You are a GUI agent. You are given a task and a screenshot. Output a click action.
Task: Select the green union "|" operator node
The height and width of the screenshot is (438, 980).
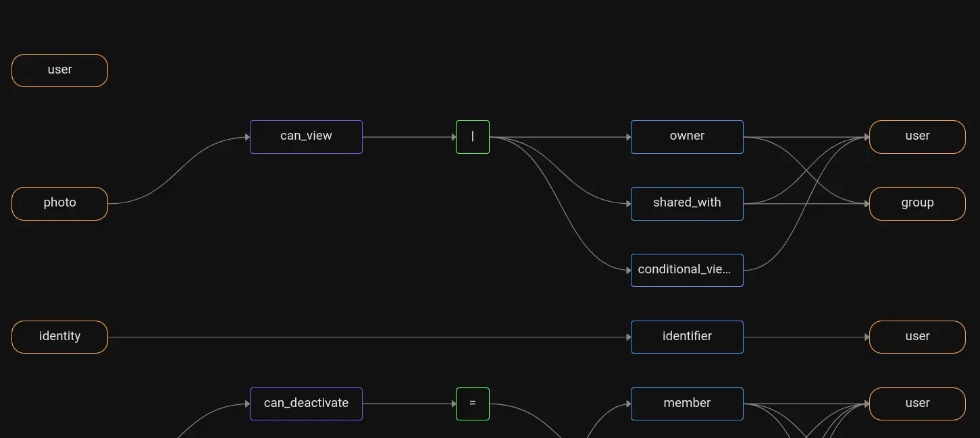click(472, 136)
